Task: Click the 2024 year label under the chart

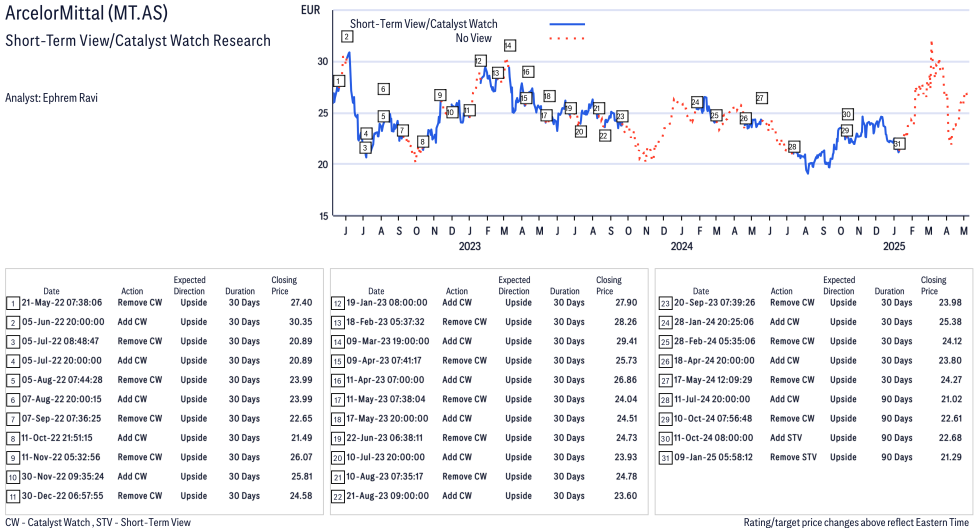Action: pyautogui.click(x=682, y=246)
